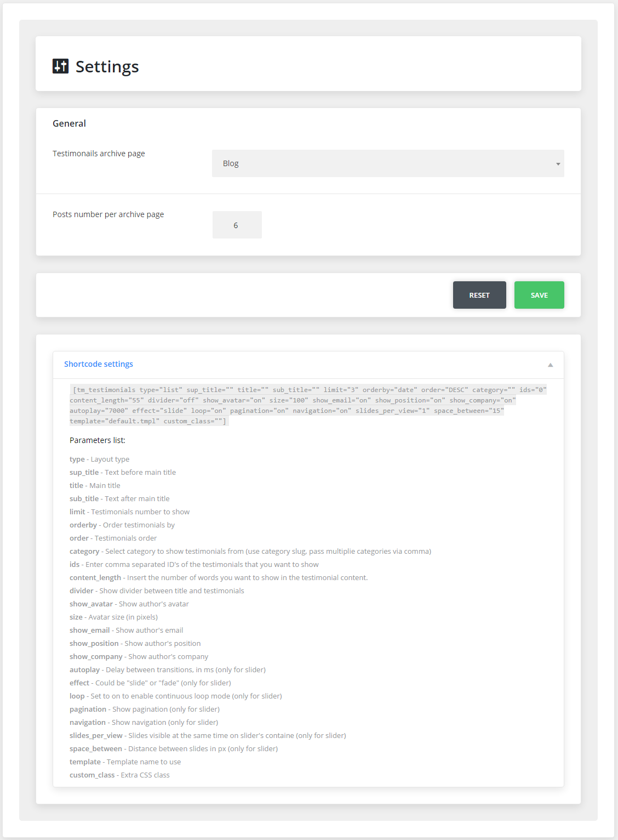Select the custom_class parameter entry
This screenshot has height=840, width=618.
pos(119,775)
